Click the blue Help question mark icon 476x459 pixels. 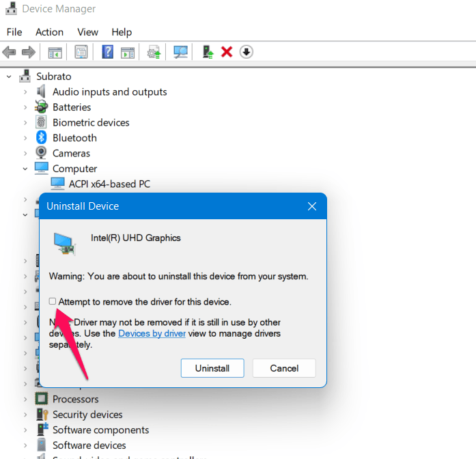pos(107,52)
